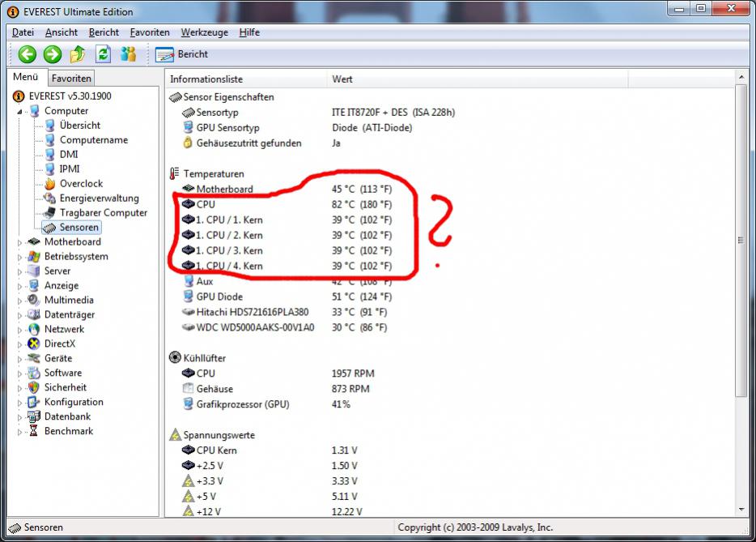Select the GPU Diode temperature row
Screen dimensions: 756x542
pyautogui.click(x=287, y=297)
